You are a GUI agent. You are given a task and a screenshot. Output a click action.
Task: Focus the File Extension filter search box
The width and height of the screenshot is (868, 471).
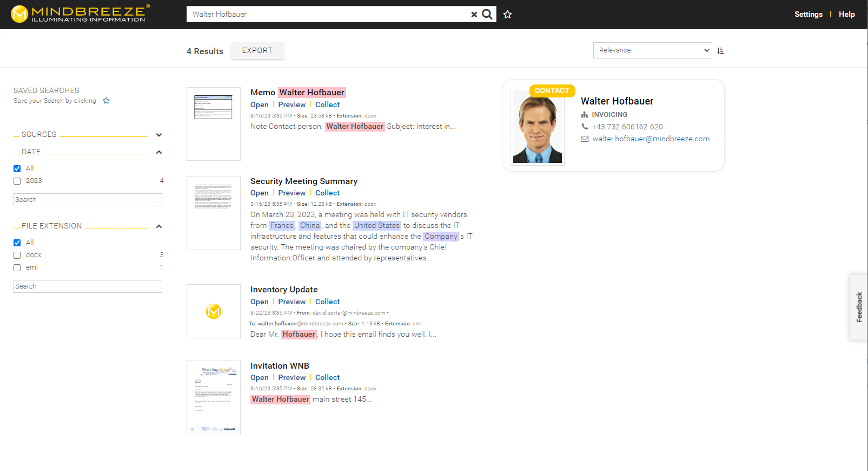[88, 286]
